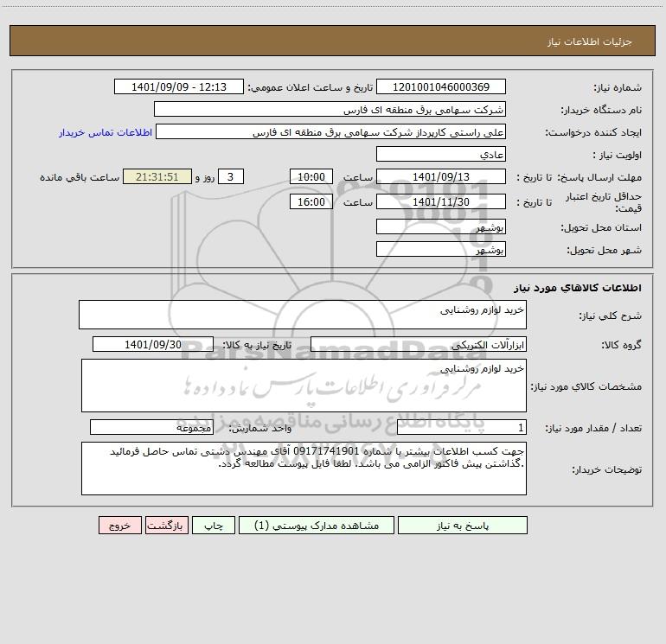
Task: Click the تاریخ نیاز به کالا field 1401/09/30
Action: pyautogui.click(x=153, y=344)
